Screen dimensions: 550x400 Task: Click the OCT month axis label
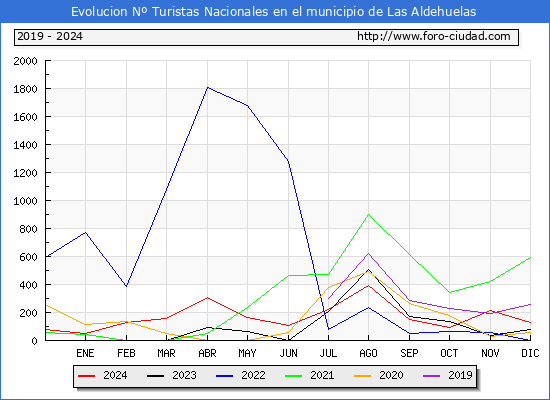tap(449, 353)
